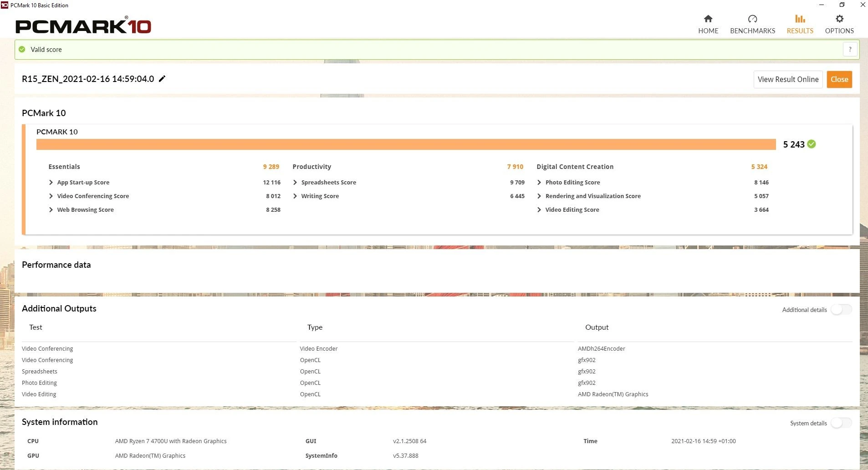The image size is (868, 470).
Task: Expand the Photo Editing Score row
Action: (x=539, y=183)
